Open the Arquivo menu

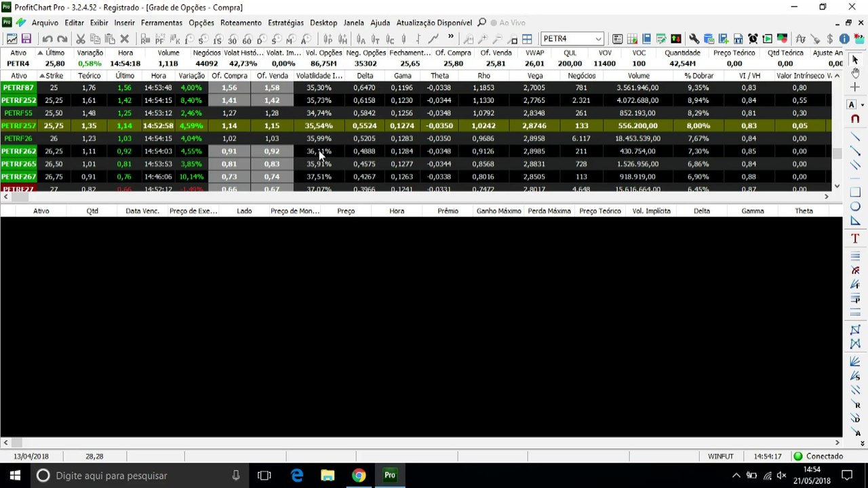pos(45,23)
